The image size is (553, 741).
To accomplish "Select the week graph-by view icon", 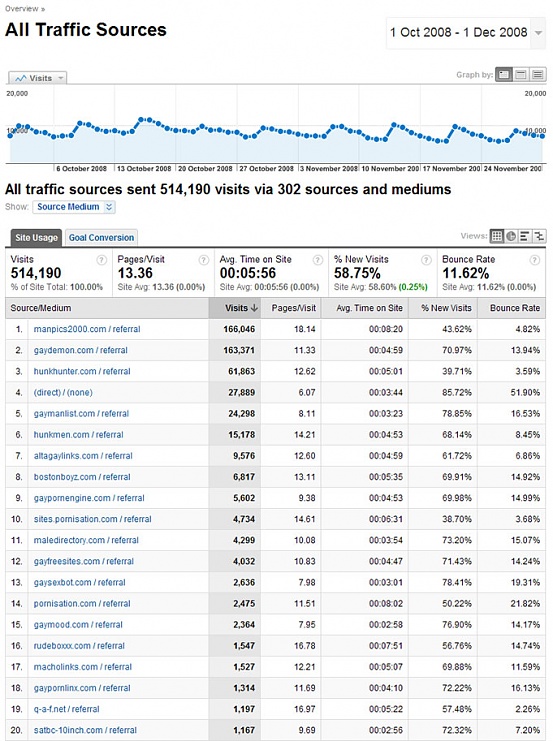I will tap(521, 75).
